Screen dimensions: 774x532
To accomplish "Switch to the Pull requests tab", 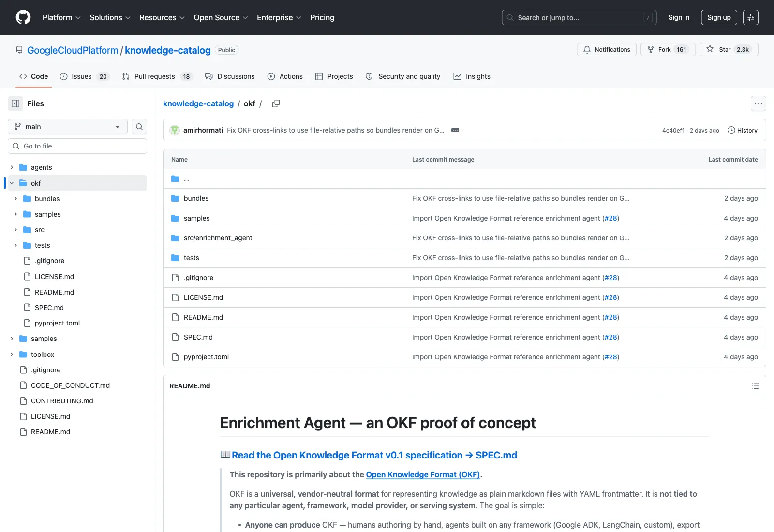I will (157, 76).
